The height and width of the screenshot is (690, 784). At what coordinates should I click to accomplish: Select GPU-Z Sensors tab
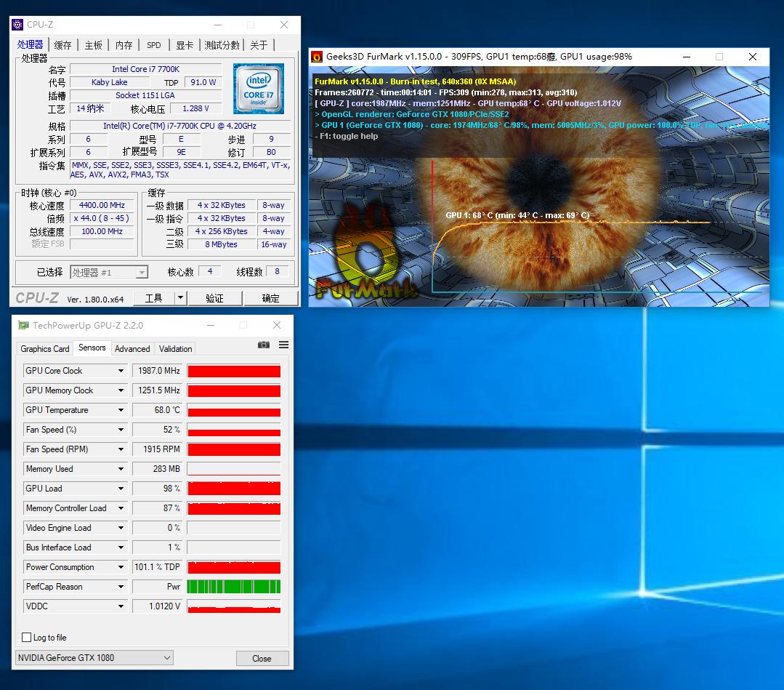[x=92, y=348]
